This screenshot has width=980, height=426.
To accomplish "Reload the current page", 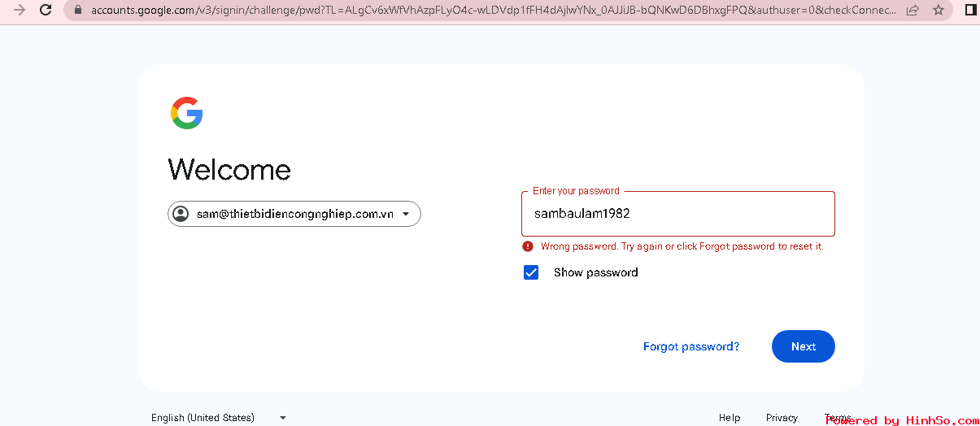I will (46, 11).
